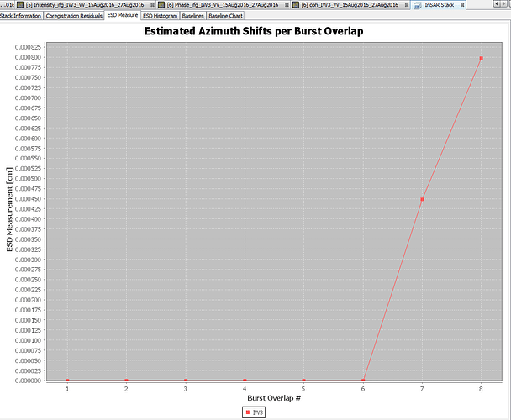This screenshot has height=420, width=511.
Task: Open the Stack Information tab
Action: pos(21,16)
